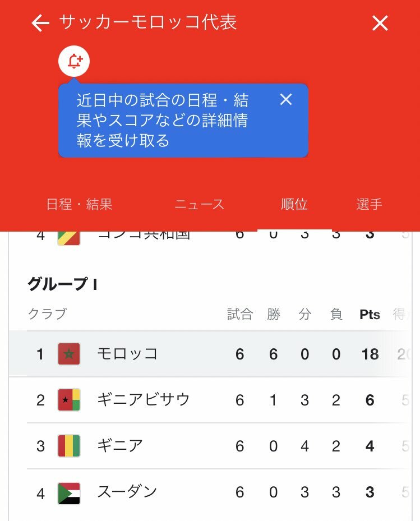Screen dimensions: 420x521
Task: Switch to the ニュース tab
Action: (199, 204)
